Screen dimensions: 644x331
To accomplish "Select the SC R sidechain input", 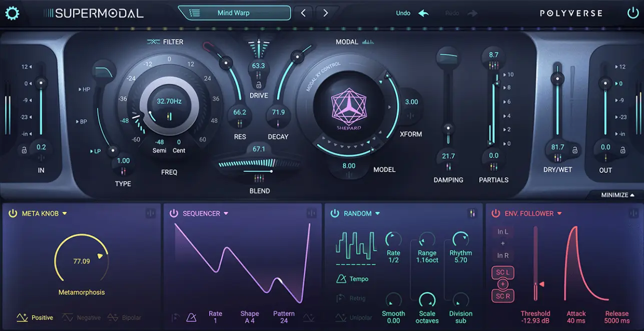I will pyautogui.click(x=503, y=295).
